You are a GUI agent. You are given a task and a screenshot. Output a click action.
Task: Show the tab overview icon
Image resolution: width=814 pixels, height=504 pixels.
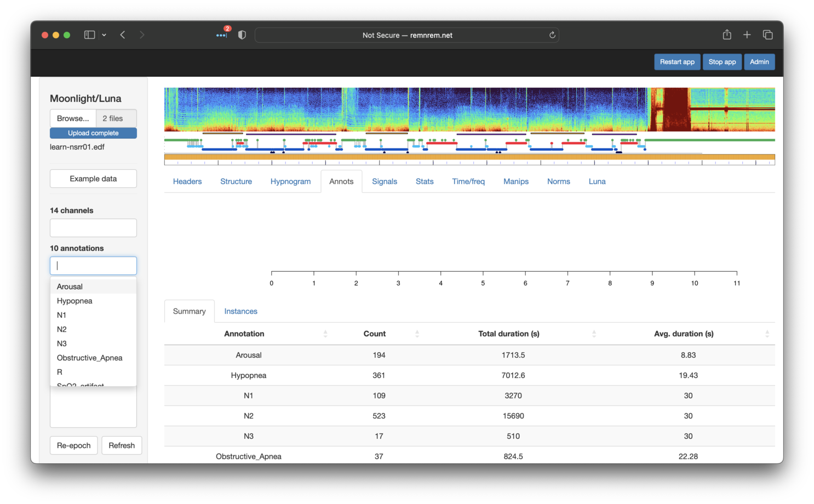(x=767, y=35)
